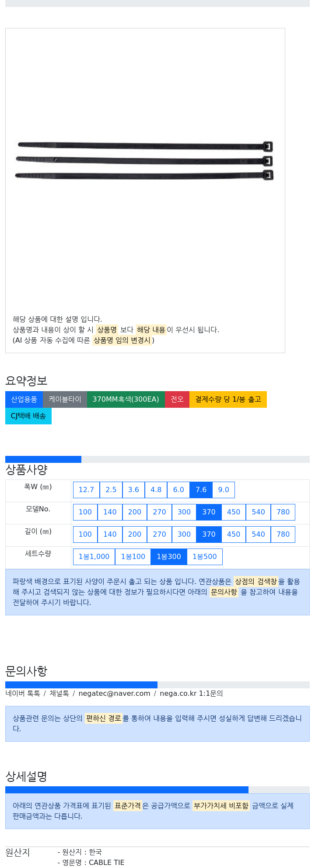Select model number 100
The image size is (315, 868).
coord(85,512)
